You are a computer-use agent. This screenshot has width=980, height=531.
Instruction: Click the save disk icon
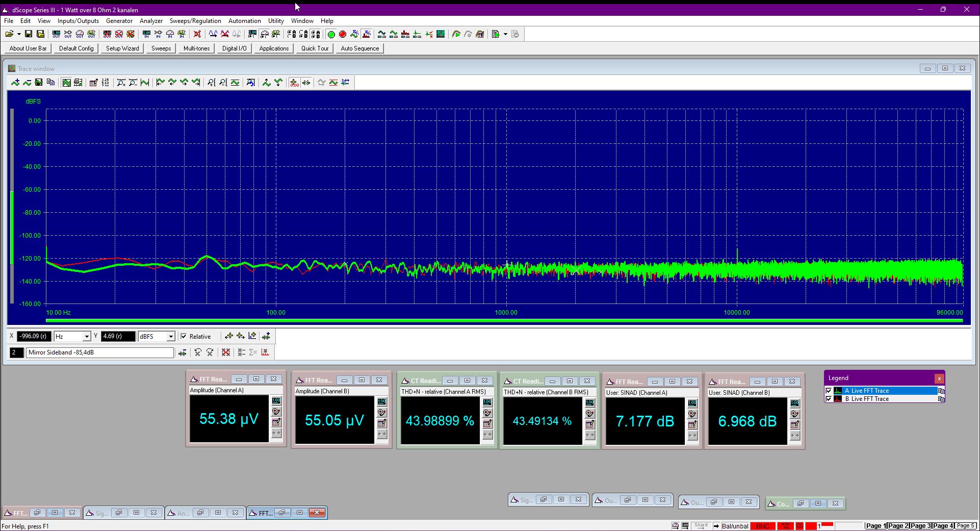point(29,34)
